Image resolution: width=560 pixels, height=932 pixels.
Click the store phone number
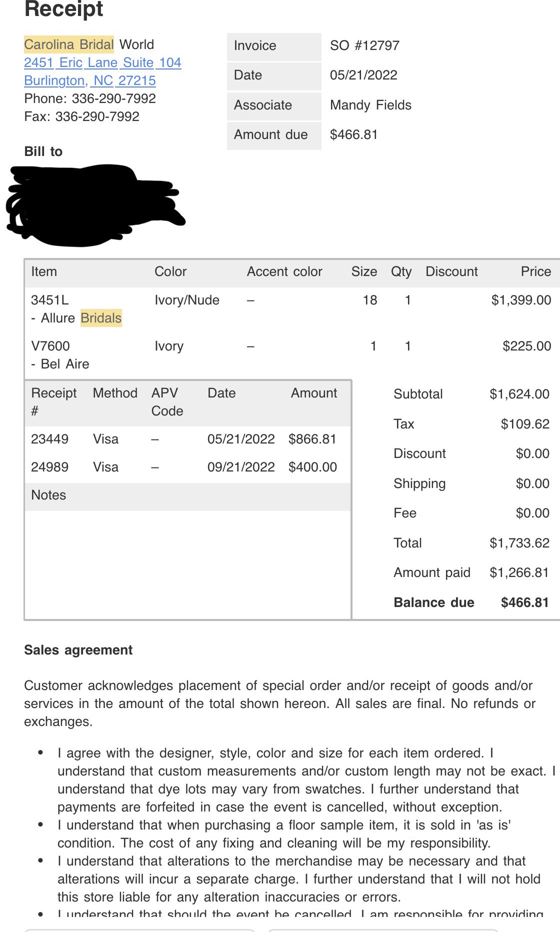click(113, 99)
